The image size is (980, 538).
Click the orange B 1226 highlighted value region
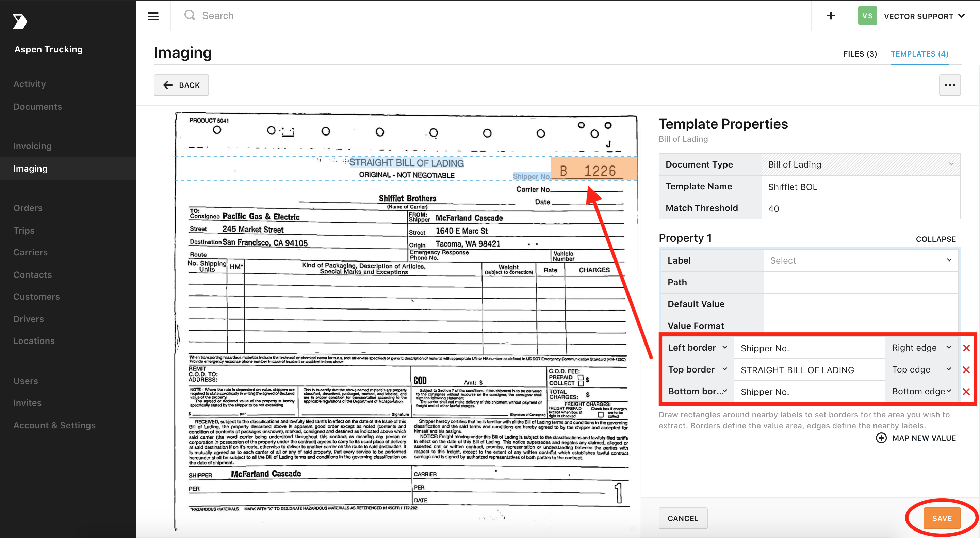[x=594, y=168]
